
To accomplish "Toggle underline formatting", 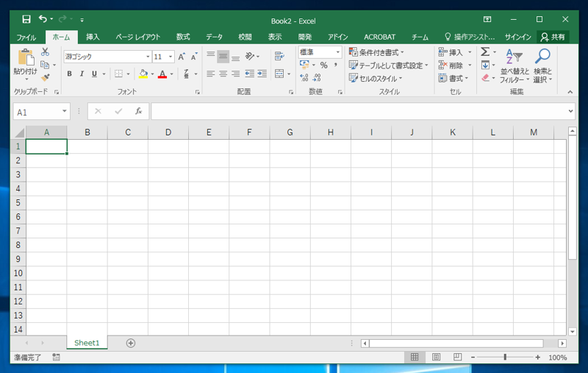I will (94, 74).
